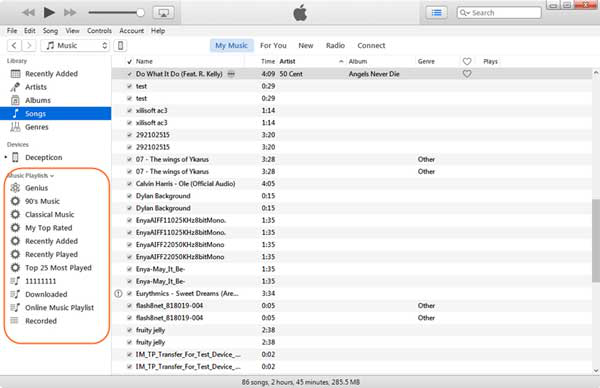Toggle the list view button near Search
This screenshot has width=600, height=388.
coord(437,13)
